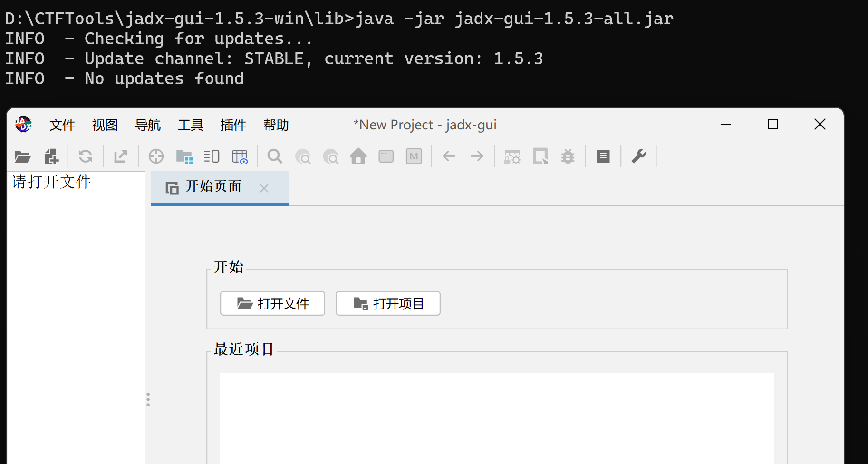868x464 pixels.
Task: Open text search with the magnifier icon
Action: coord(275,156)
